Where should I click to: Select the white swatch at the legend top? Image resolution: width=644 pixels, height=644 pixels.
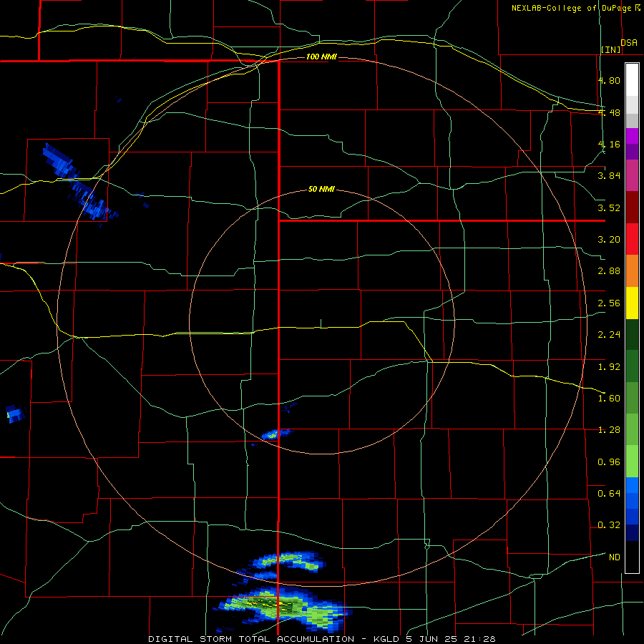pos(632,79)
